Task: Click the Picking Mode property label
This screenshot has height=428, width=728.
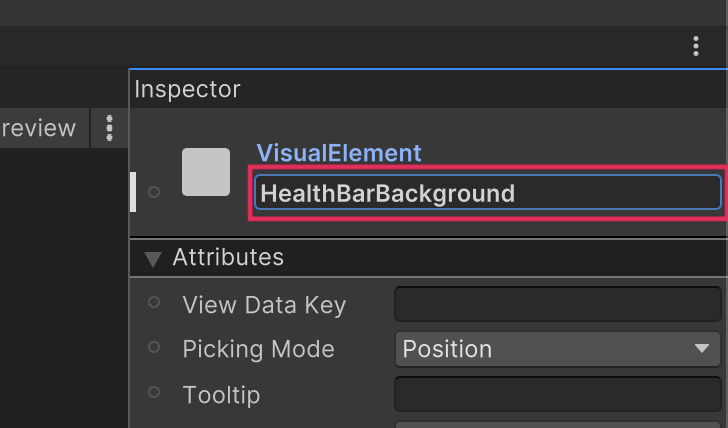Action: [x=258, y=349]
